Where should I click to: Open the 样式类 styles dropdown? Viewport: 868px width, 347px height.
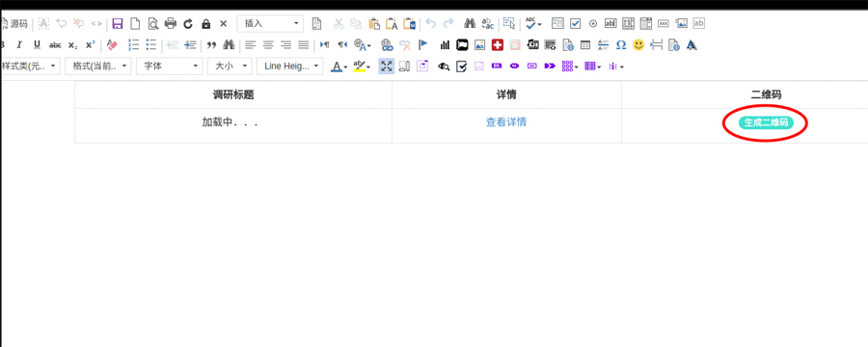pos(30,66)
